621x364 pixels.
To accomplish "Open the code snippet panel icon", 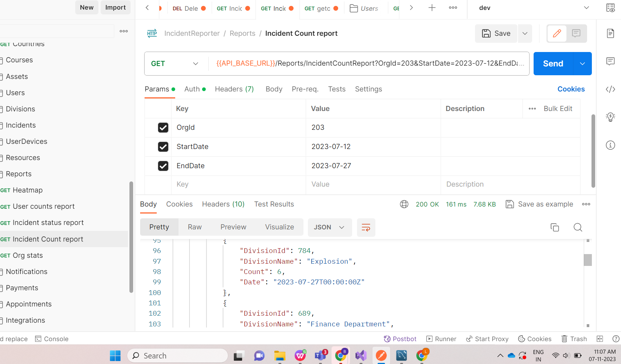I will click(x=610, y=89).
